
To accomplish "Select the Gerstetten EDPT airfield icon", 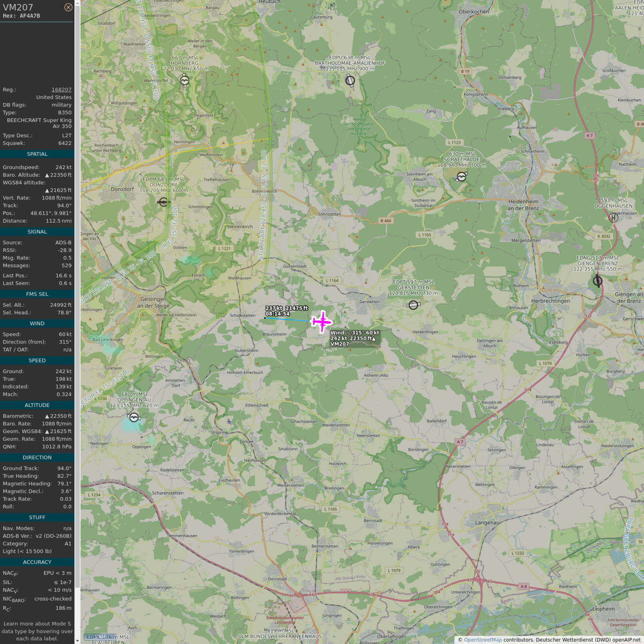I will [413, 305].
